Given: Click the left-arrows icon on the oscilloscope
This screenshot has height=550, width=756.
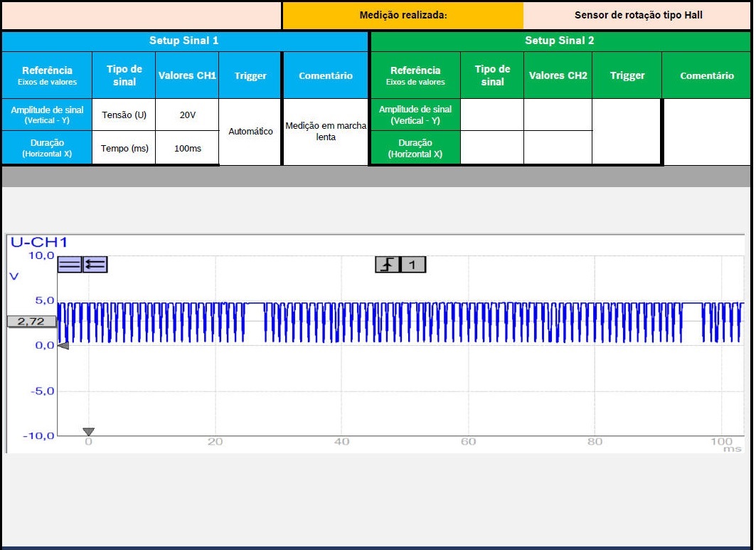Looking at the screenshot, I should (95, 265).
